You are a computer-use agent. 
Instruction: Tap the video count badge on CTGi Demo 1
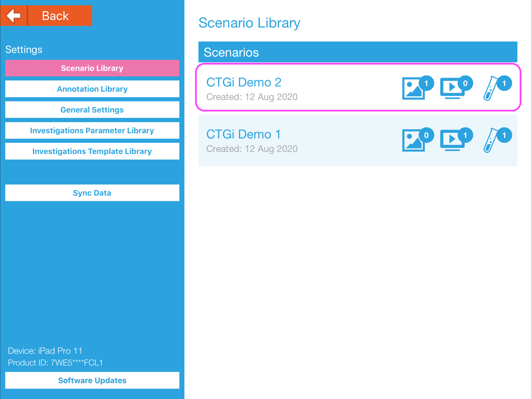coord(465,135)
